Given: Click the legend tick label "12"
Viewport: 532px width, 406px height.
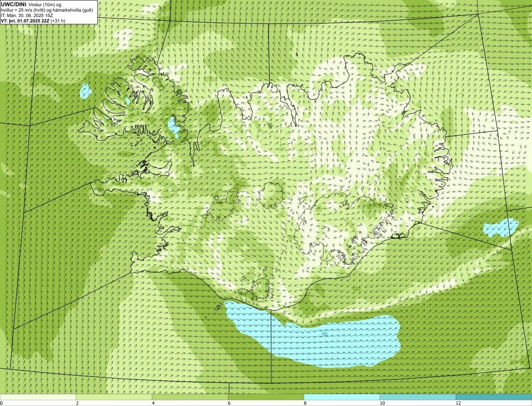Looking at the screenshot, I should coord(458,403).
